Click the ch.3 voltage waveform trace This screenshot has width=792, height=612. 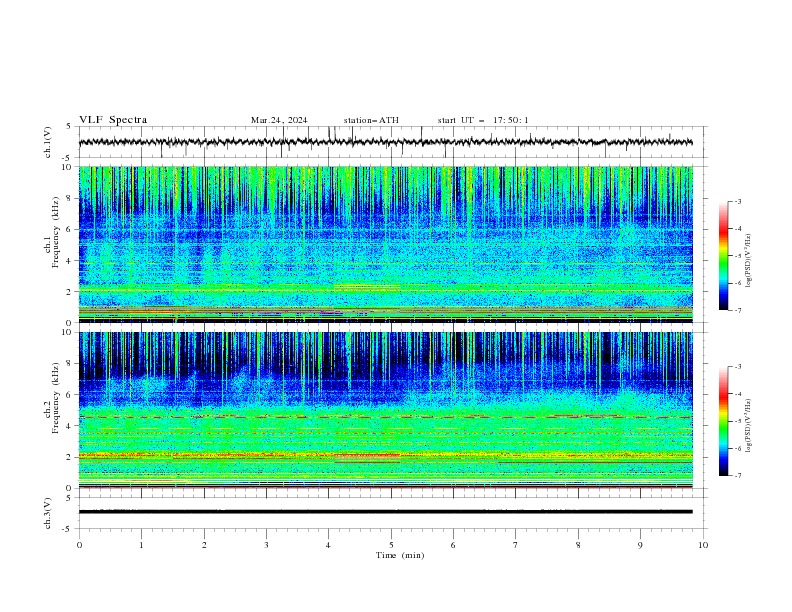(386, 512)
